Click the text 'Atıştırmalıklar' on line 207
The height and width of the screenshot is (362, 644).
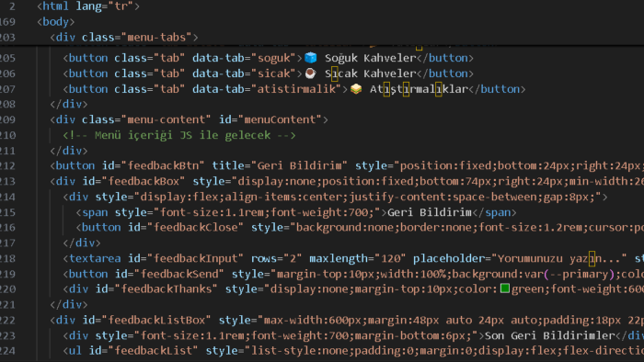419,89
